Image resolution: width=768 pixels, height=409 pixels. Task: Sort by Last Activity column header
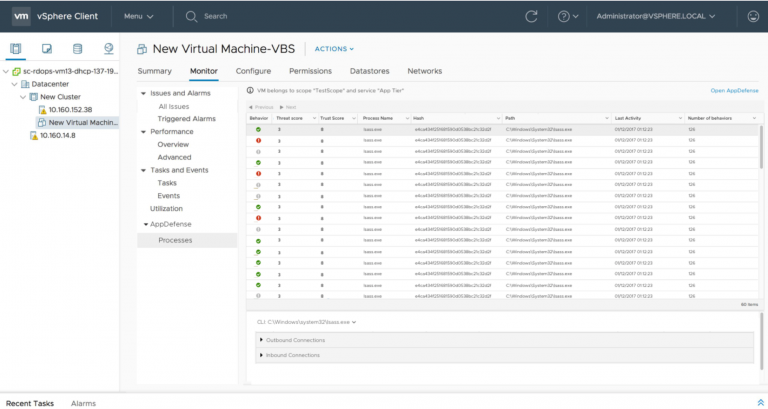coord(627,118)
